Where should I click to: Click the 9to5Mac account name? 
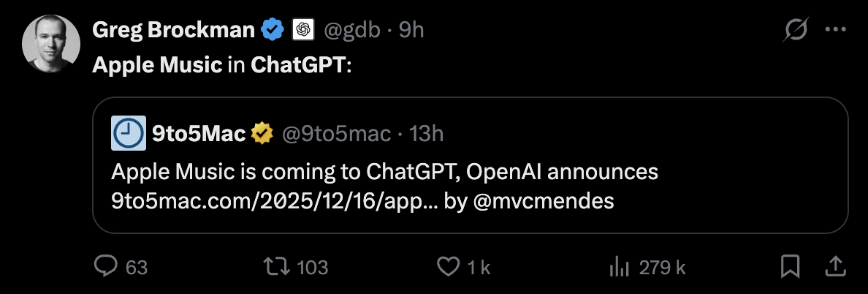(x=199, y=133)
